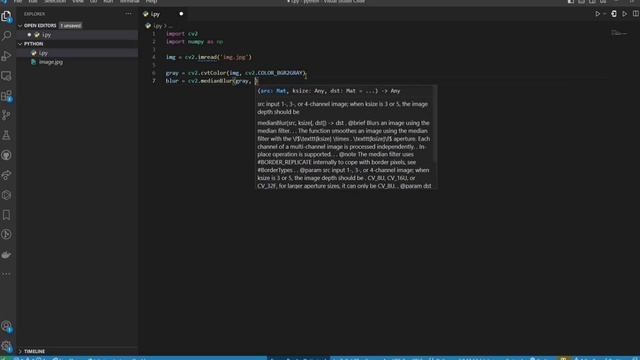Open the Edit menu
Viewport: 640px width, 360px height.
[33, 2]
